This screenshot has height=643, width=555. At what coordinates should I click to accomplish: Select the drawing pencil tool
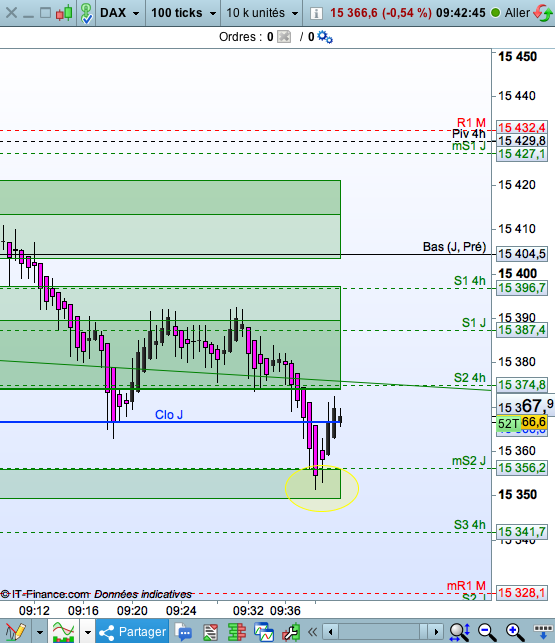click(x=15, y=632)
